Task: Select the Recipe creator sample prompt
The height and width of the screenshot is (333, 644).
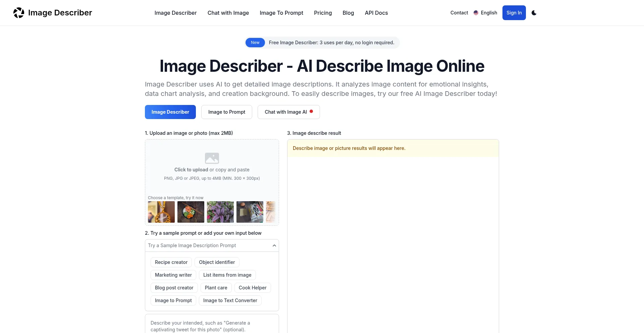Action: click(171, 262)
